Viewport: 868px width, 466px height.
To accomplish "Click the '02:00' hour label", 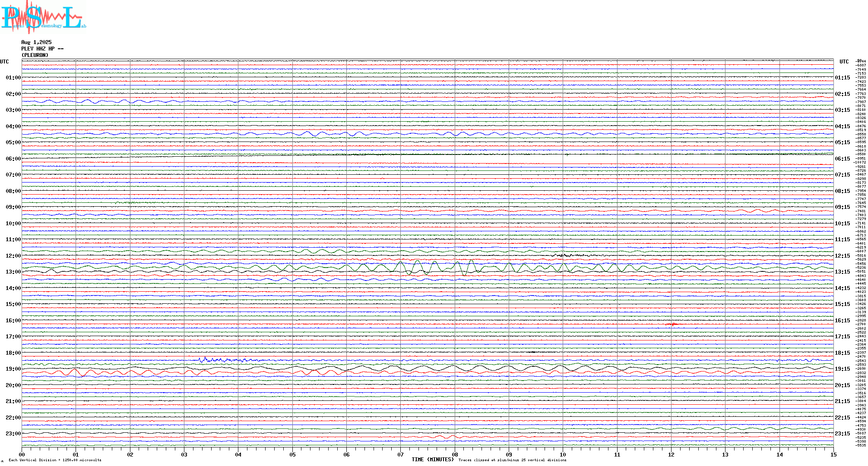I will tap(13, 94).
